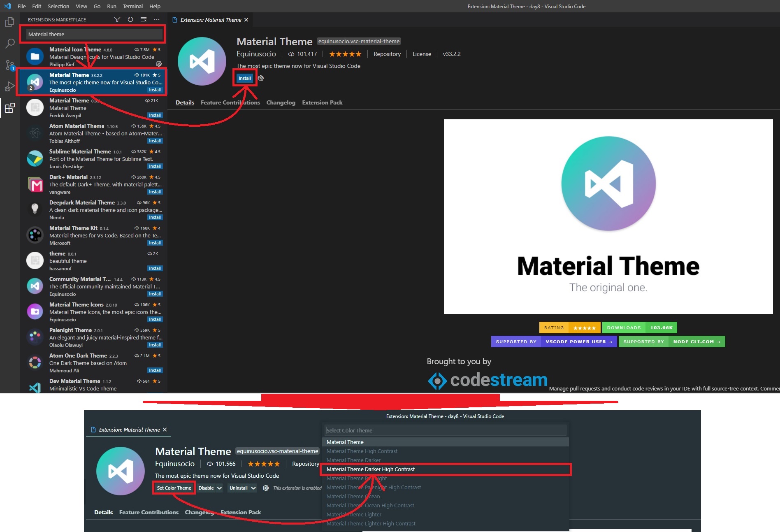Click gear icon next to Uninstall button

pyautogui.click(x=266, y=488)
